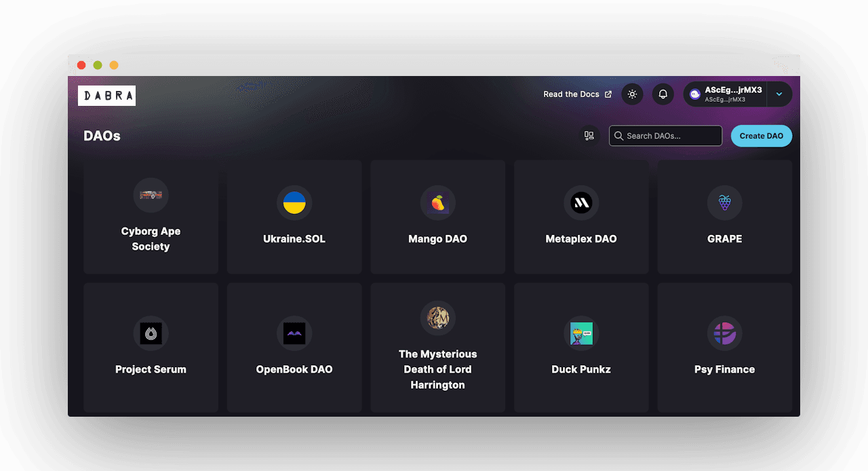
Task: Click the Mango DAO fruit icon
Action: pyautogui.click(x=437, y=202)
